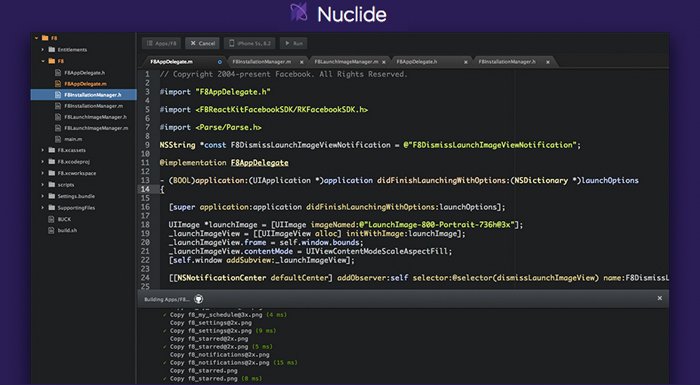Expand the F8.xcassets folder arrow
The width and height of the screenshot is (700, 385).
[43, 150]
